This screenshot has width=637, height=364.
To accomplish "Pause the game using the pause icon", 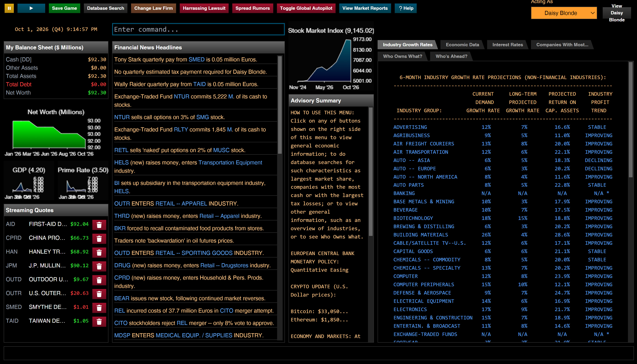I will coord(9,8).
